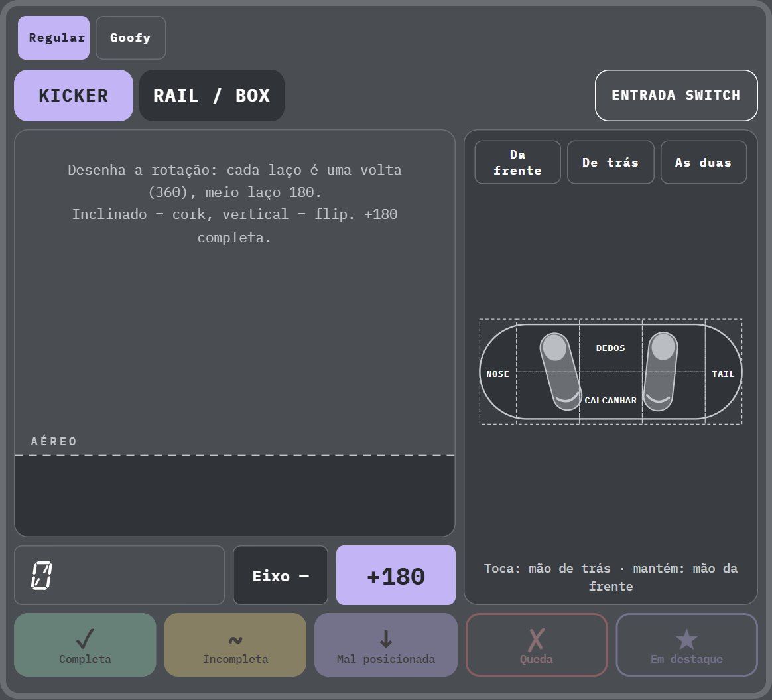Choose the De trás hand option
Viewport: 772px width, 700px height.
tap(611, 163)
